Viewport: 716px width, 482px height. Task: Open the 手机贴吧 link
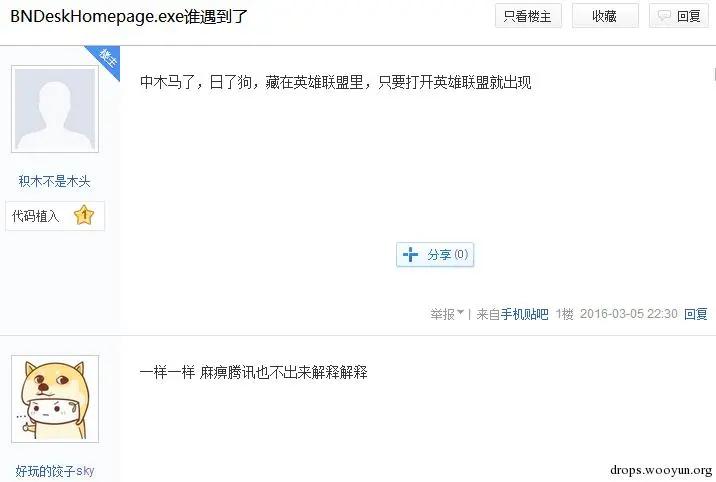[524, 314]
